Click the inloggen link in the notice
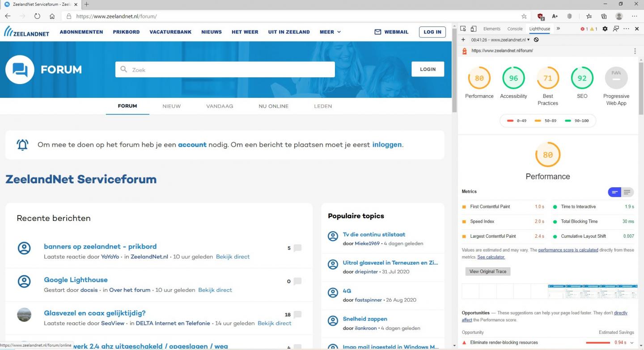The height and width of the screenshot is (350, 644). tap(387, 145)
